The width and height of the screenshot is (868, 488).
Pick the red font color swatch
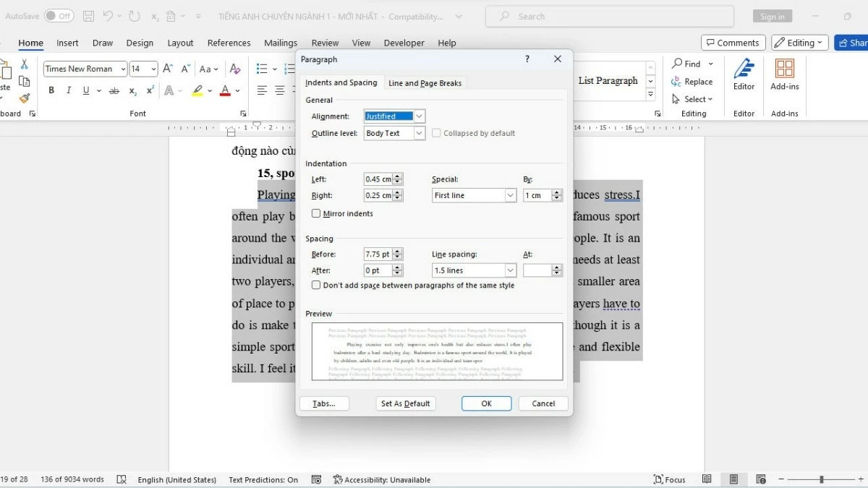coord(225,90)
